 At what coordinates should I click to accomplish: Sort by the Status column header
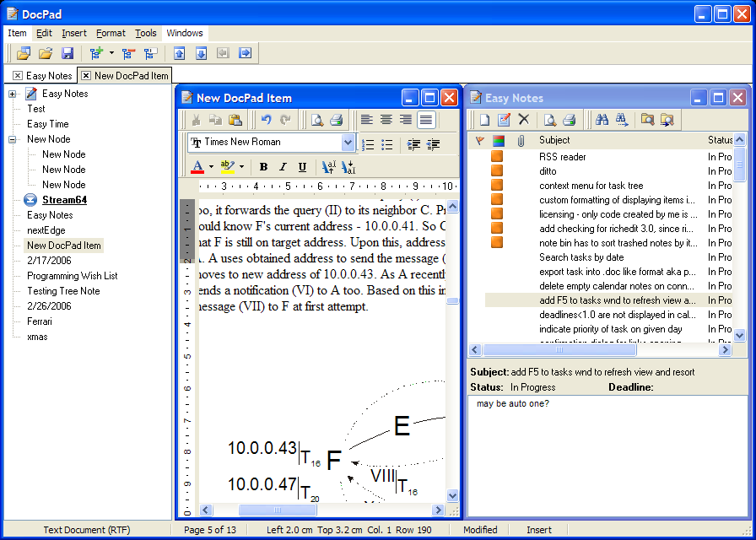(x=720, y=140)
